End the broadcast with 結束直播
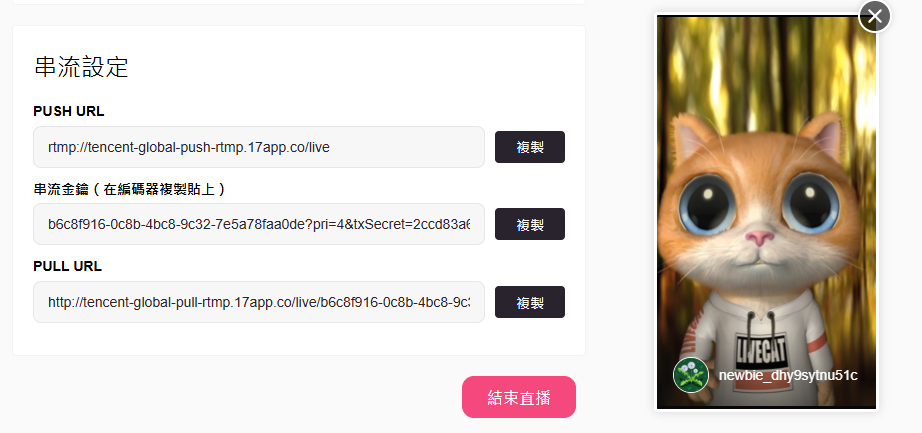922x433 pixels. pos(519,397)
